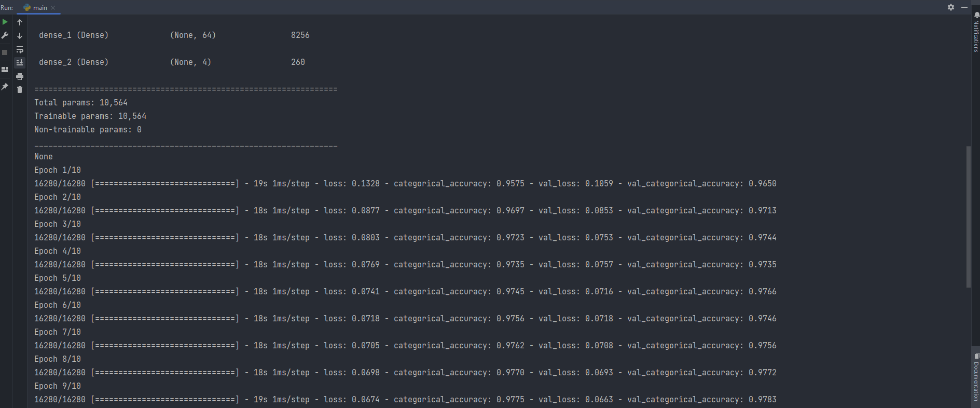Open the Notifications side panel

coord(976,32)
